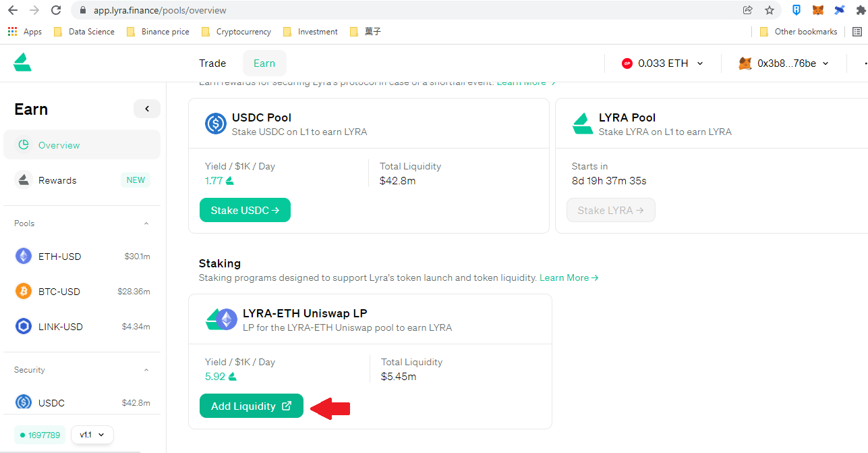868x453 pixels.
Task: Open the LINK-USD pool
Action: pyautogui.click(x=82, y=326)
